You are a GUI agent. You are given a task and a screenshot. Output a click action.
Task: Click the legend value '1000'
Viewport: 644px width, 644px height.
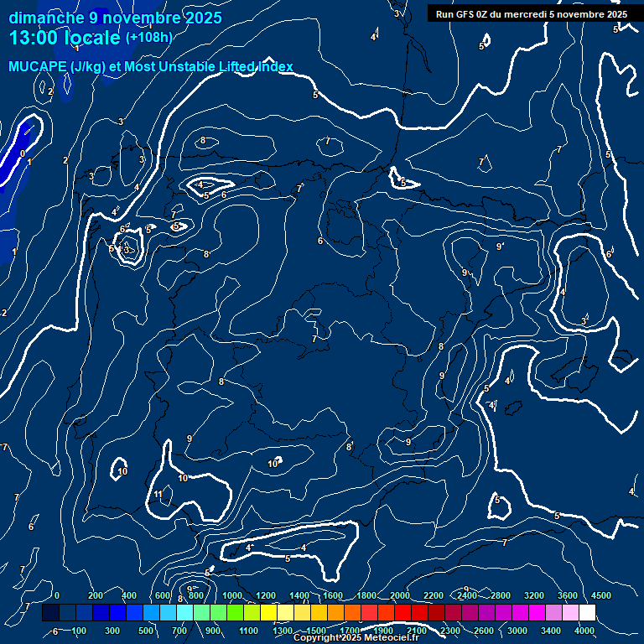(x=232, y=595)
